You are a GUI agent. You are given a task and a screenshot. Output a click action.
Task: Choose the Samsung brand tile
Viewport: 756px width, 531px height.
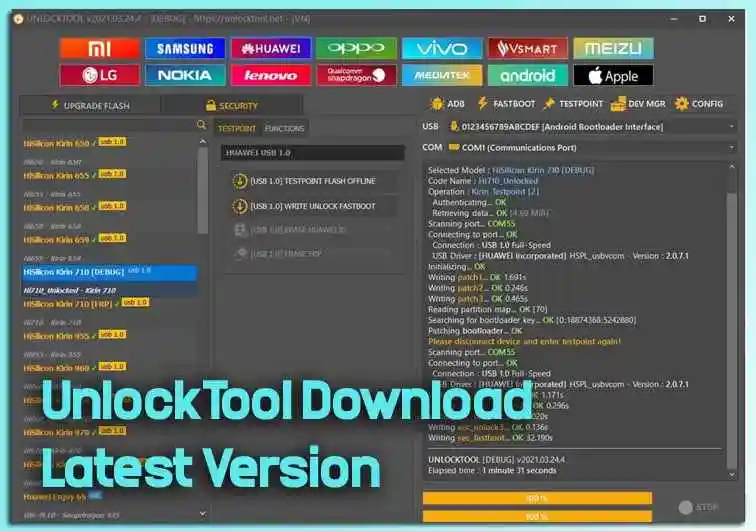coord(185,48)
